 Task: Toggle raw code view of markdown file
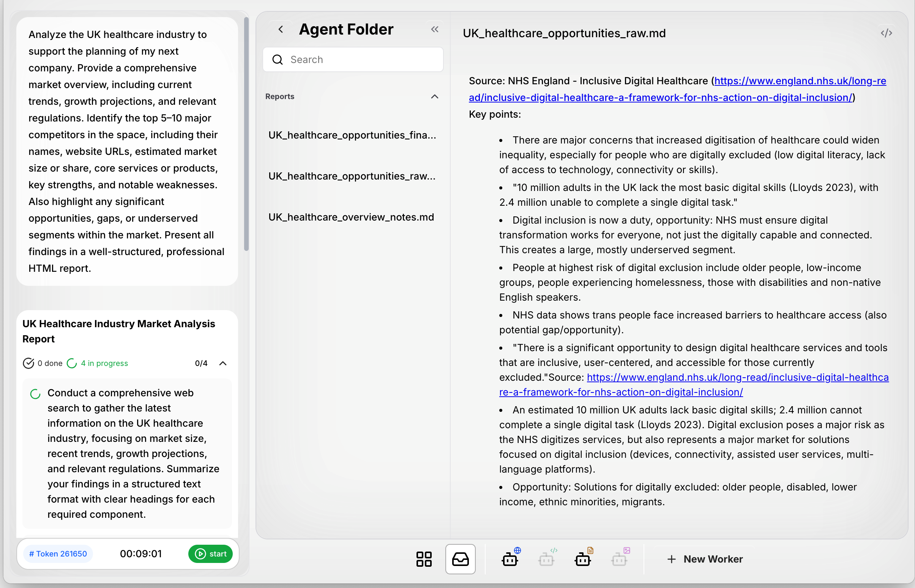point(887,33)
